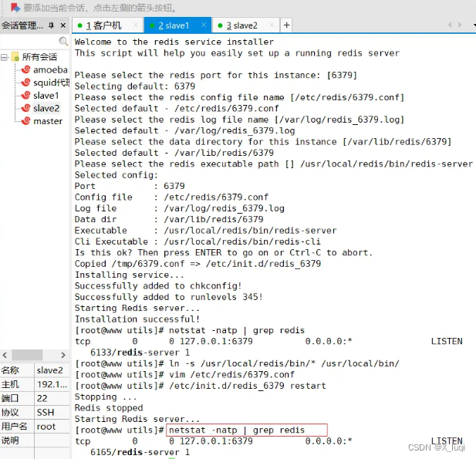Click the last 'netstat -natp | grep redis' command
This screenshot has height=459, width=476.
pyautogui.click(x=237, y=430)
